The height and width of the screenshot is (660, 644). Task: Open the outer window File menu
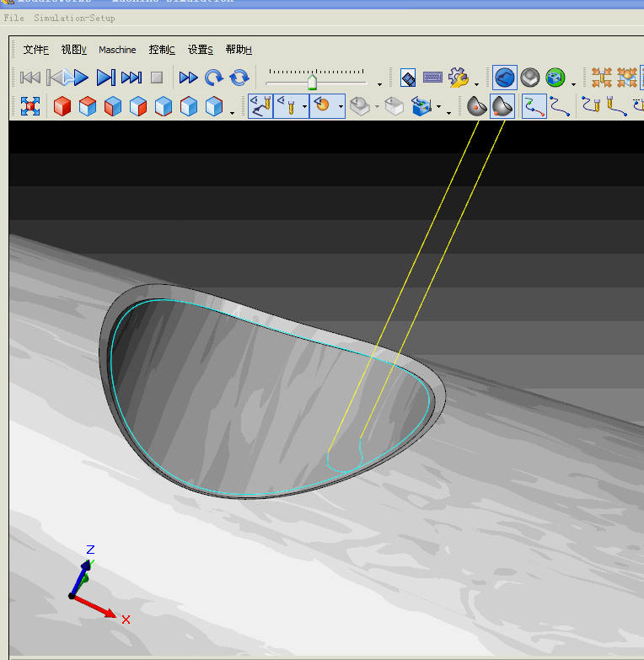point(13,18)
